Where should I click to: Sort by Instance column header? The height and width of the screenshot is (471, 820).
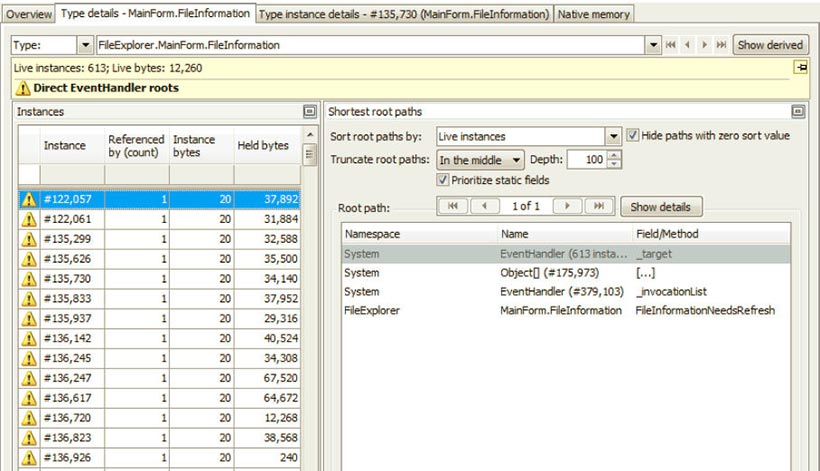[72, 145]
